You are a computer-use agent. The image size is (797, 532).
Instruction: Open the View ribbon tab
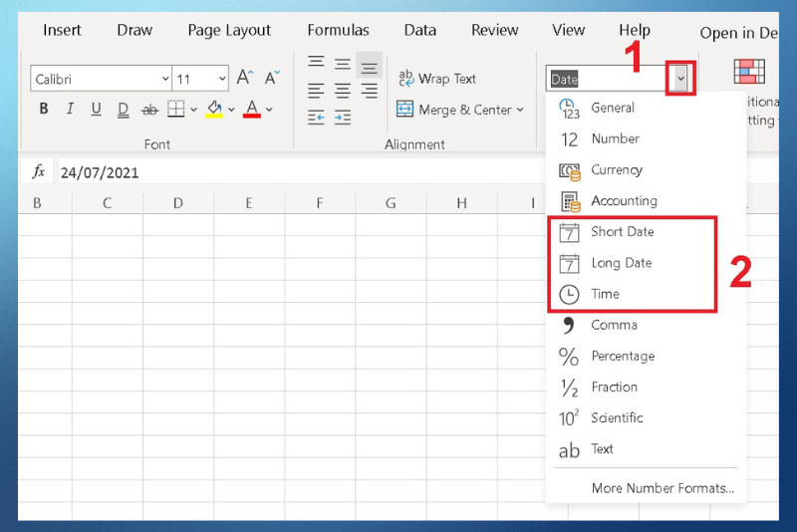click(568, 30)
